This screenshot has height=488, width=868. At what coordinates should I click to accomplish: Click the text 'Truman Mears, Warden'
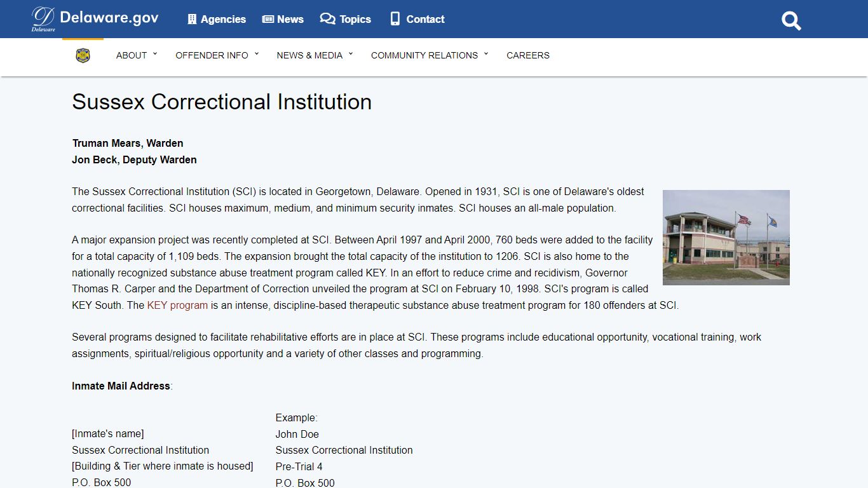pyautogui.click(x=128, y=143)
